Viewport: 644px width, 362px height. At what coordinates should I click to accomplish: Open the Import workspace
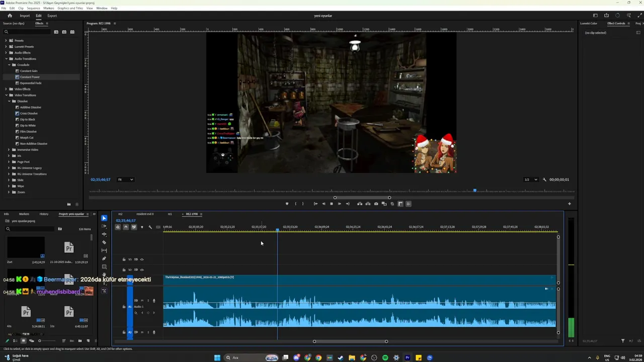click(x=25, y=16)
